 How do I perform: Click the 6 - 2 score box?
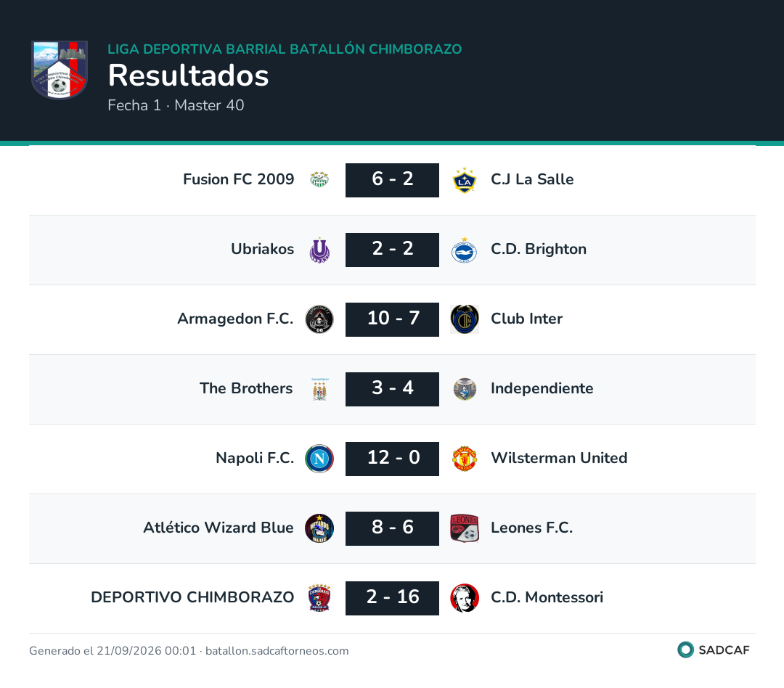coord(393,180)
